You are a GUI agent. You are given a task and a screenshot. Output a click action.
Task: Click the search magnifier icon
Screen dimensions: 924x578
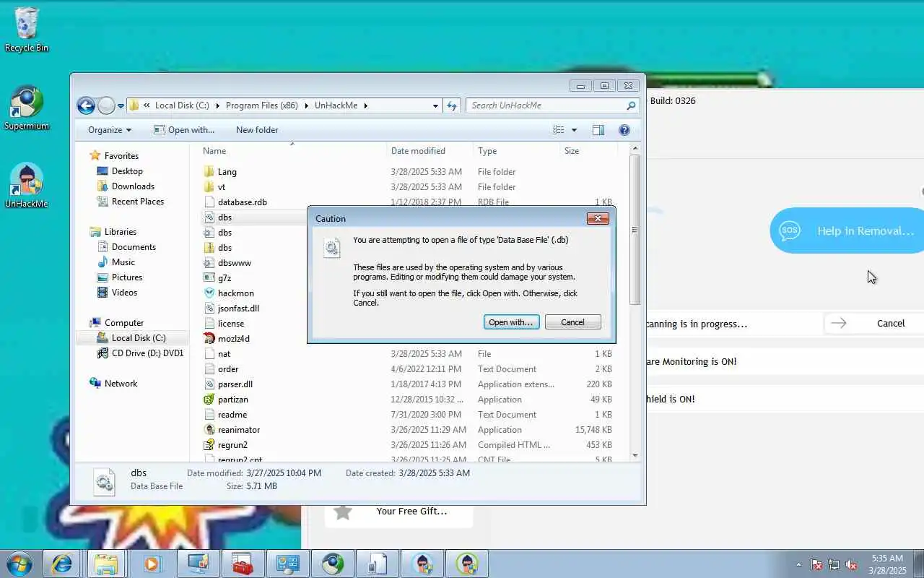point(631,105)
